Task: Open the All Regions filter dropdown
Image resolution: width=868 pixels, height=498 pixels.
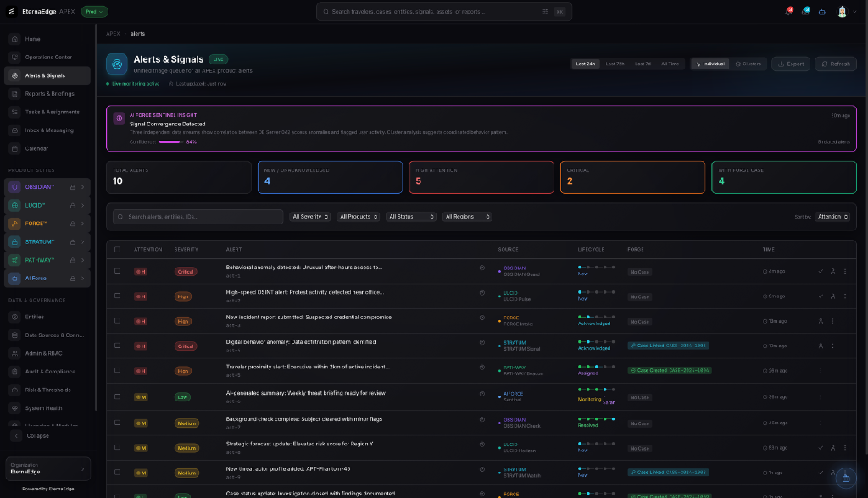Action: [467, 217]
